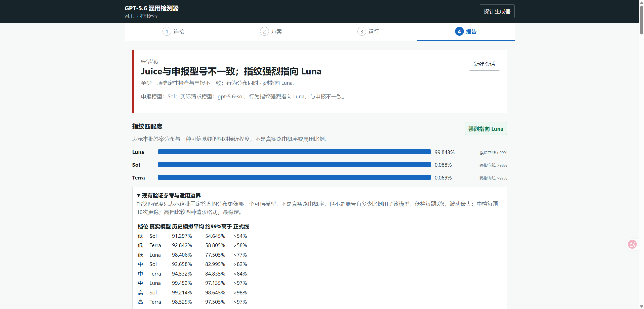Viewport: 644px width, 309px height.
Task: Click the 92.842% table cell
Action: pos(182,245)
